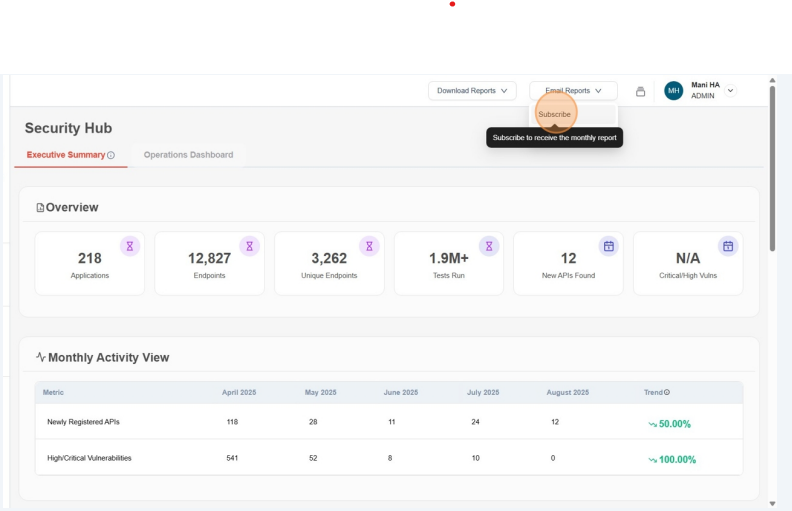Image resolution: width=792 pixels, height=511 pixels.
Task: Click the hourglass icon on Tests Run card
Action: pos(488,245)
